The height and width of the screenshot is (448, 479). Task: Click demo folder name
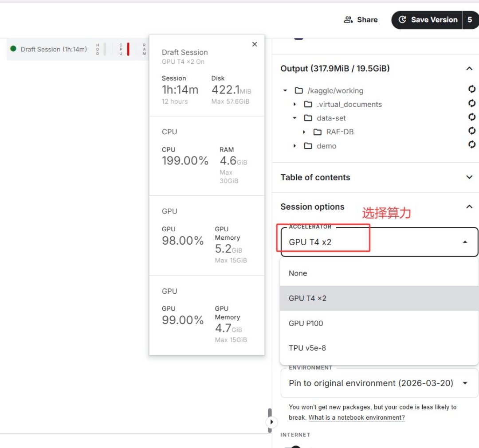click(326, 146)
